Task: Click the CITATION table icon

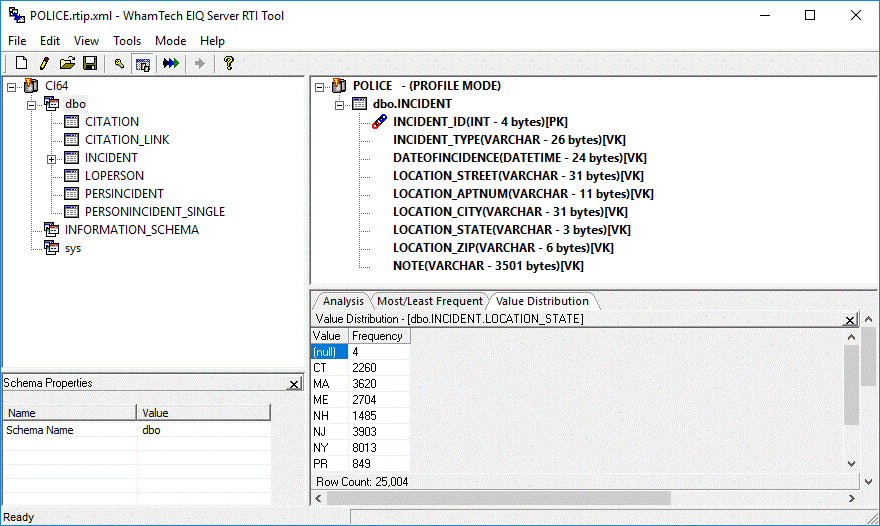Action: pos(71,122)
